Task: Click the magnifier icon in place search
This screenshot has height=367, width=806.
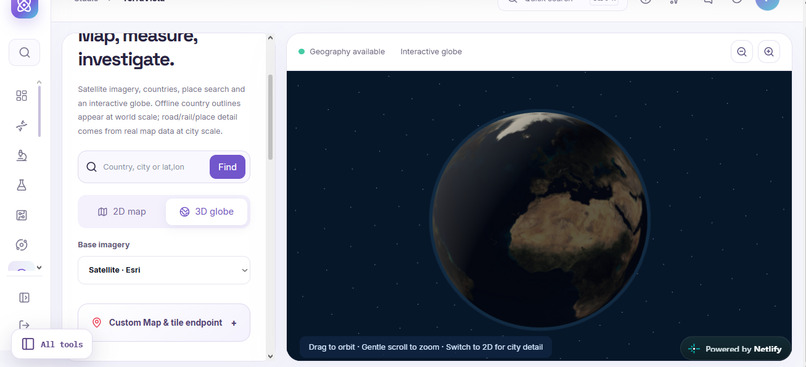Action: click(91, 167)
